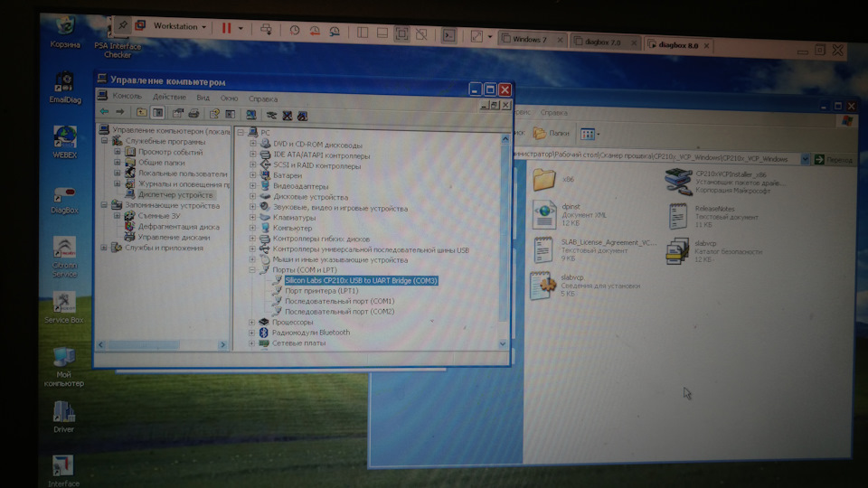Take a snapshot of this virtual machine

point(295,31)
